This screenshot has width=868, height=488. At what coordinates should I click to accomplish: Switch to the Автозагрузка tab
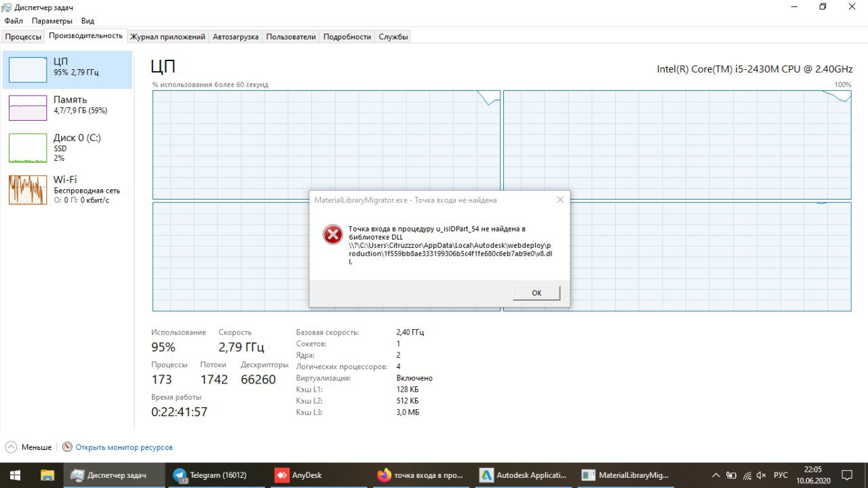(235, 37)
